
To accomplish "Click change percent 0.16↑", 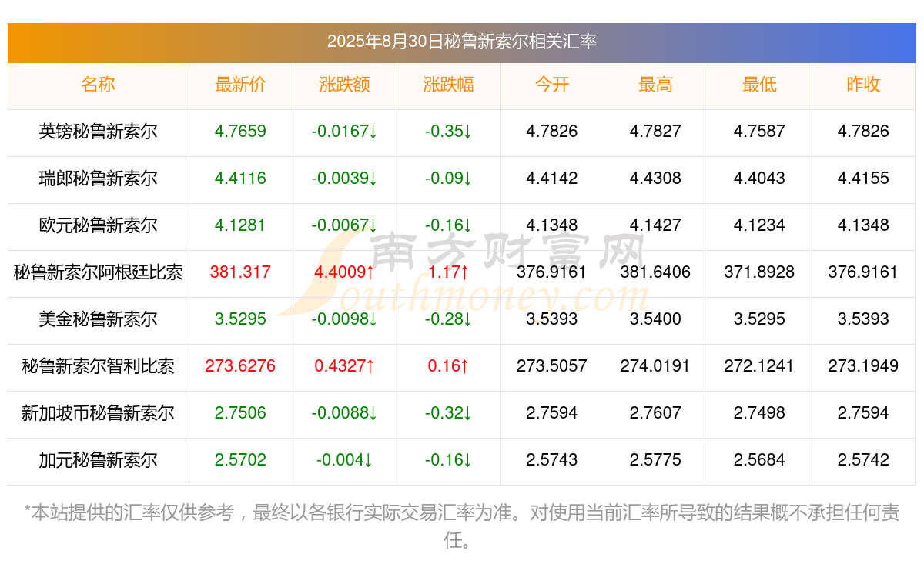I will click(449, 366).
